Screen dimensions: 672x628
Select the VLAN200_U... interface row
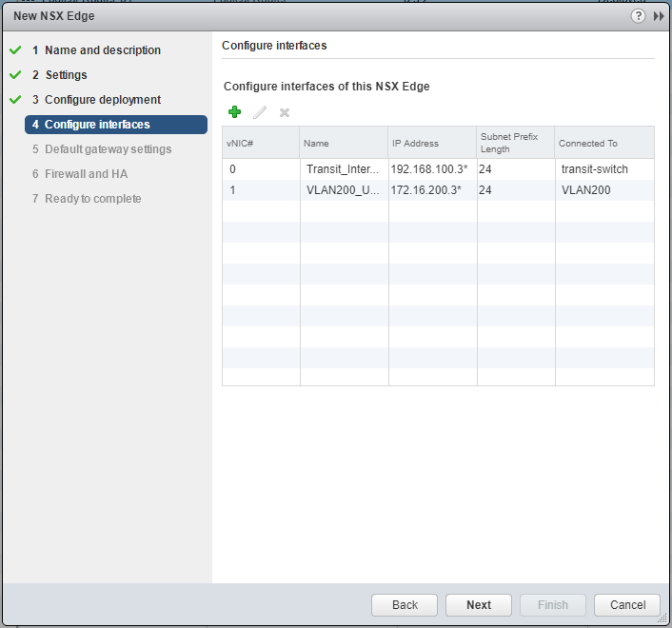[x=343, y=190]
